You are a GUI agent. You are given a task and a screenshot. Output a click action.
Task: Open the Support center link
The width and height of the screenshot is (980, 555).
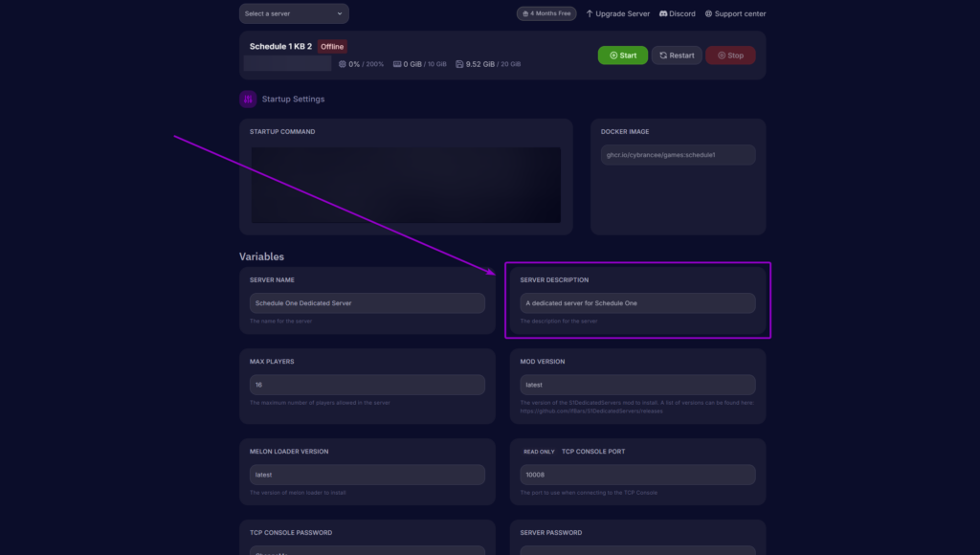pos(735,13)
